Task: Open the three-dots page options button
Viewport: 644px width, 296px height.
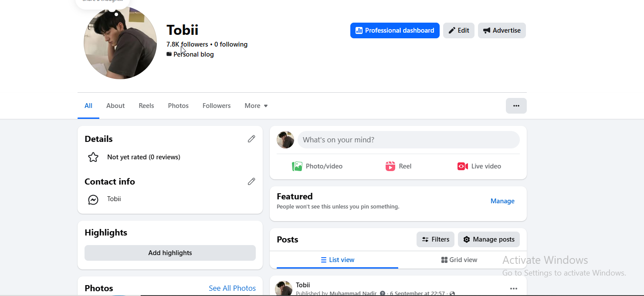Action: pyautogui.click(x=516, y=106)
